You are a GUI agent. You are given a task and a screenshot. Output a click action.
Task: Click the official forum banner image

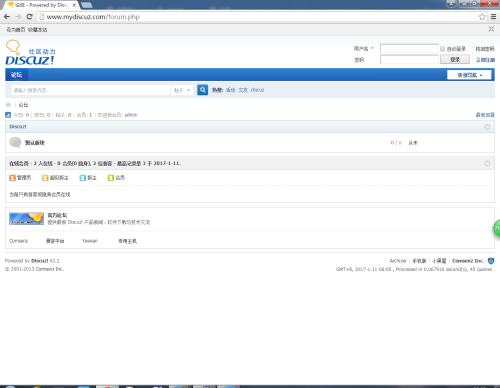(x=26, y=219)
